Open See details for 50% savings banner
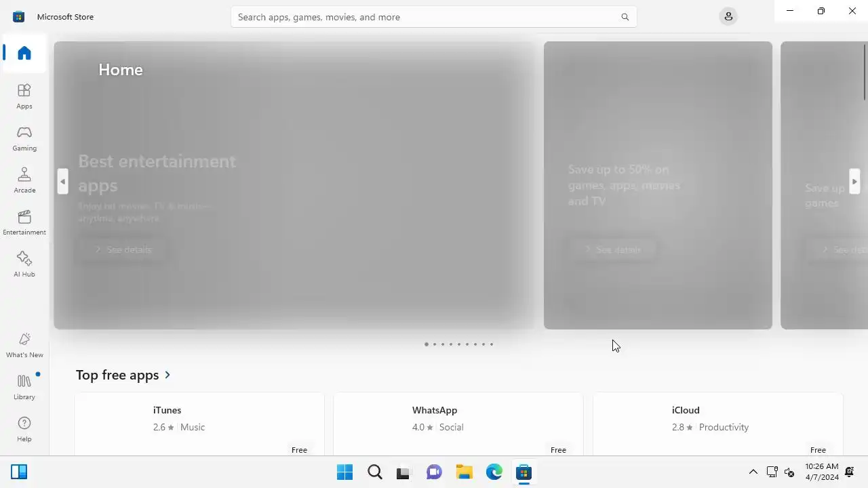Image resolution: width=868 pixels, height=488 pixels. (612, 249)
